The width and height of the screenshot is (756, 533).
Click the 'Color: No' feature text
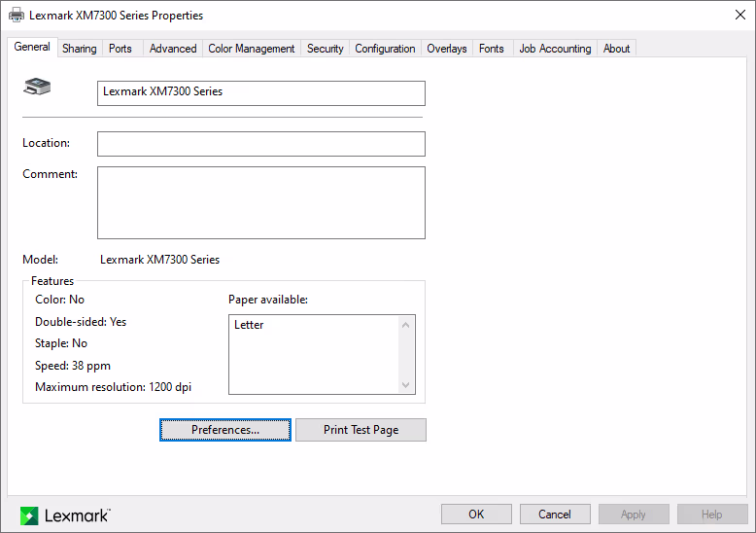click(x=60, y=300)
